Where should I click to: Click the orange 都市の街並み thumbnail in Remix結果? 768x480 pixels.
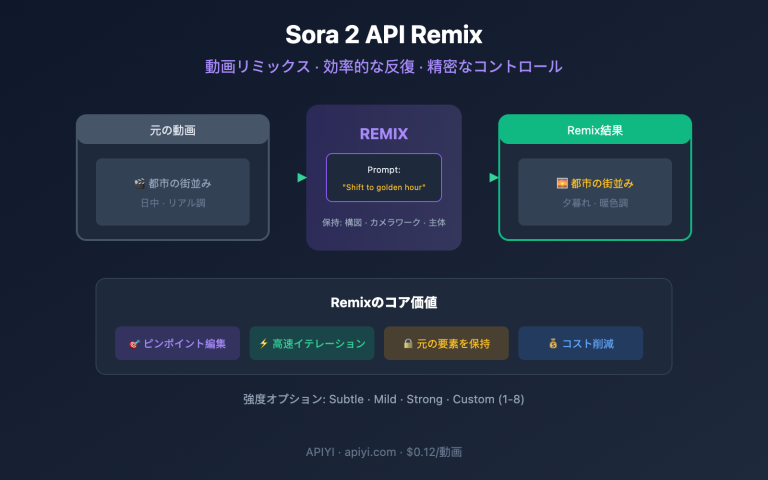coord(595,192)
